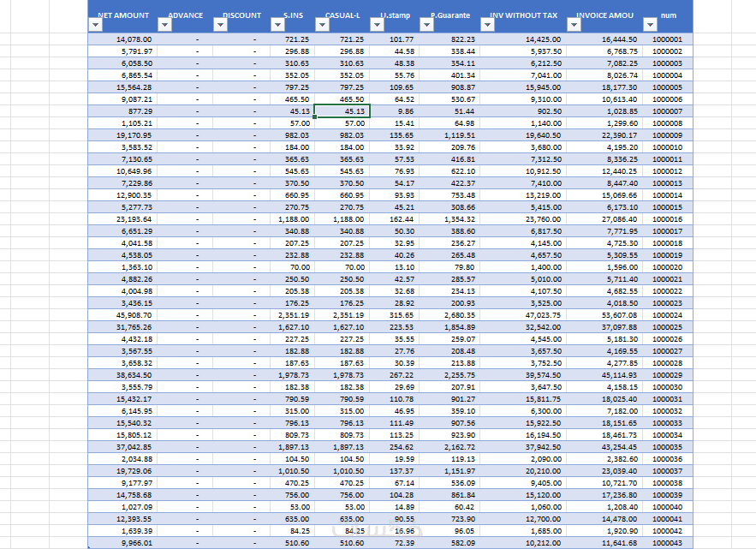Select U.stamp value 101.77
Image resolution: width=756 pixels, height=549 pixels.
point(395,39)
